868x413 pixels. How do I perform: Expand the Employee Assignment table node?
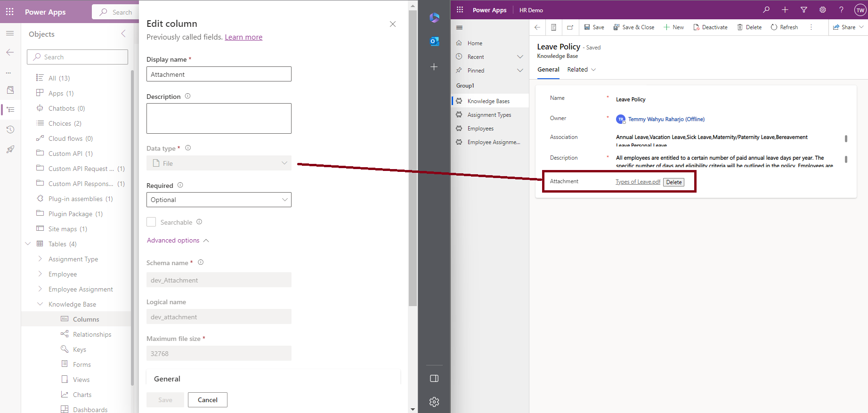[x=40, y=289]
